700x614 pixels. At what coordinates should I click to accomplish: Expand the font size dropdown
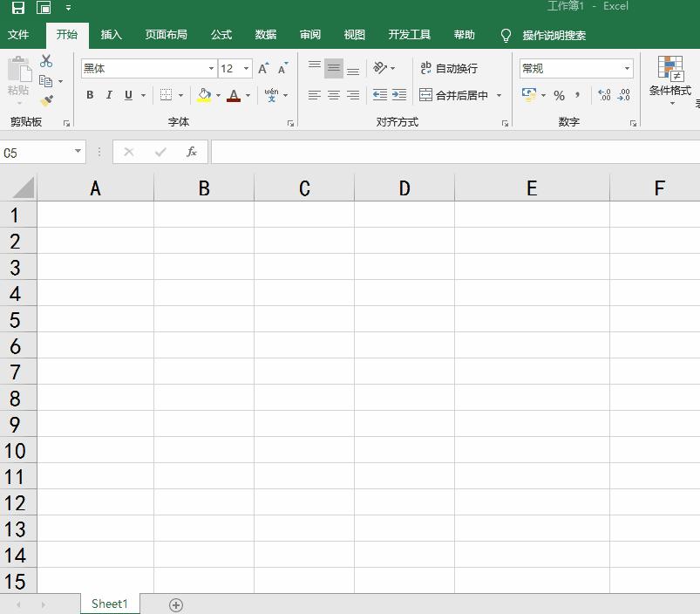click(247, 68)
